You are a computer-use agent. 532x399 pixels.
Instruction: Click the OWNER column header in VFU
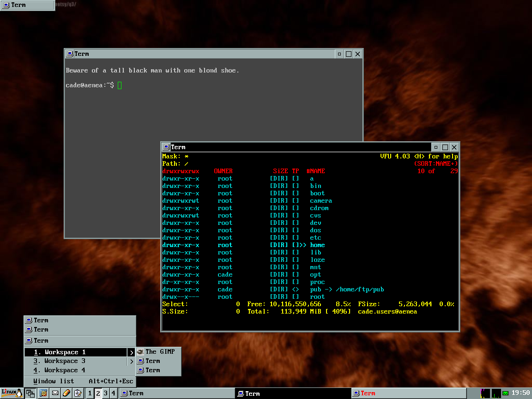pyautogui.click(x=223, y=171)
